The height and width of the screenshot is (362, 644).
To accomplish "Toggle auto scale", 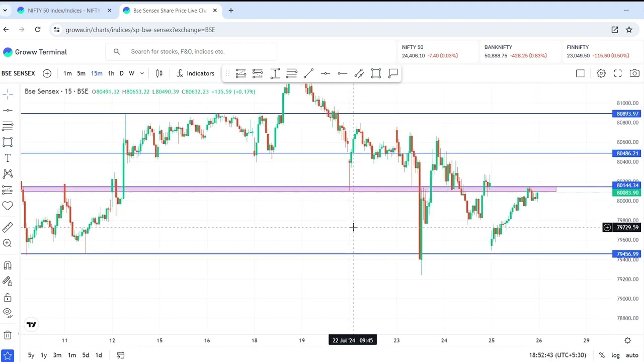I will (632, 355).
